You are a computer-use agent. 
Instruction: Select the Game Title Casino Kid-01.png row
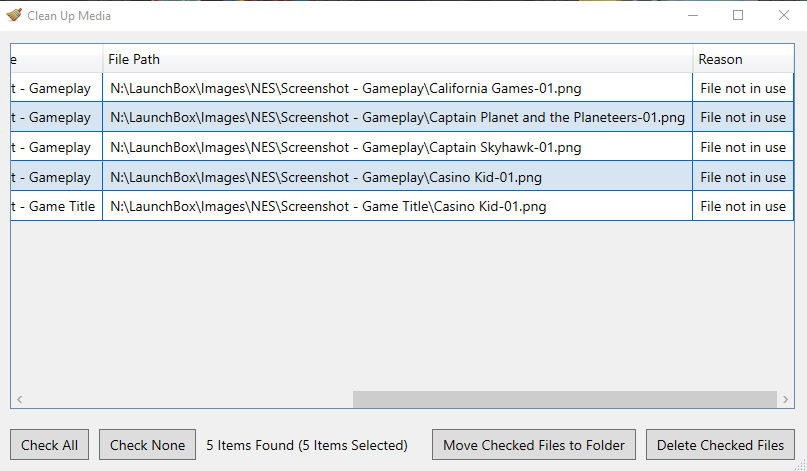(x=402, y=206)
